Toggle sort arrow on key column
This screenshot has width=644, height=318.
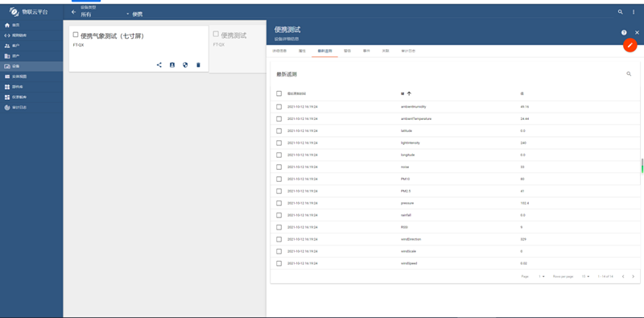(409, 93)
